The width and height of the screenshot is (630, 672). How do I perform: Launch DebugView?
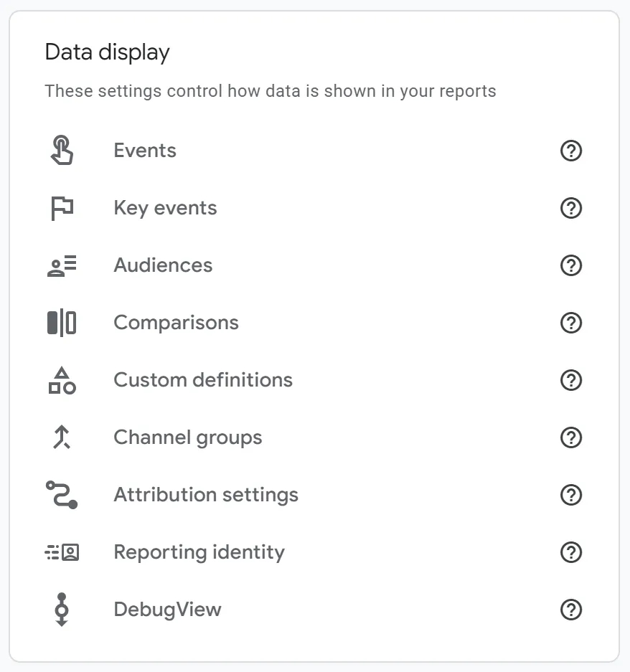tap(167, 610)
